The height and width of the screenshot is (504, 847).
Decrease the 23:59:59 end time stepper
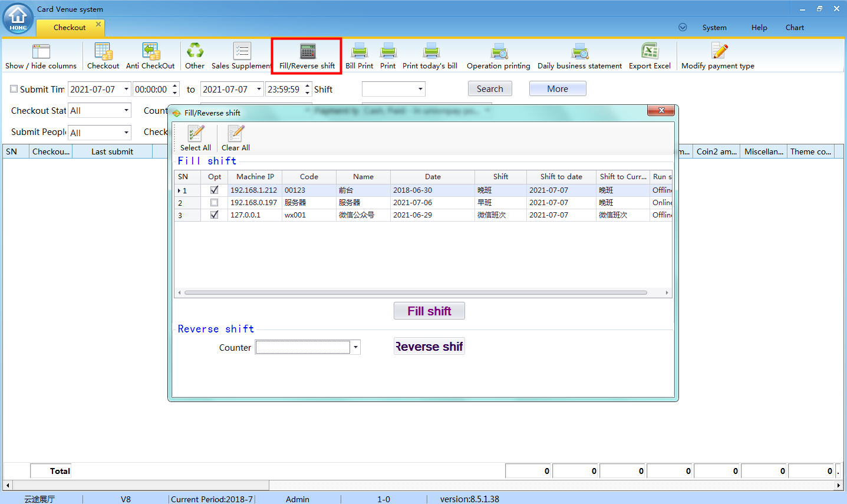307,93
